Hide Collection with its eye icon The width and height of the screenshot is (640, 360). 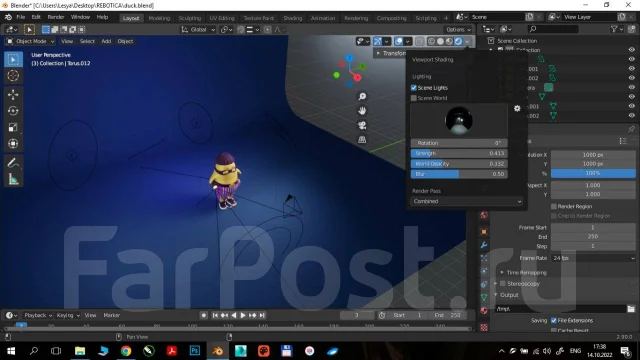631,50
